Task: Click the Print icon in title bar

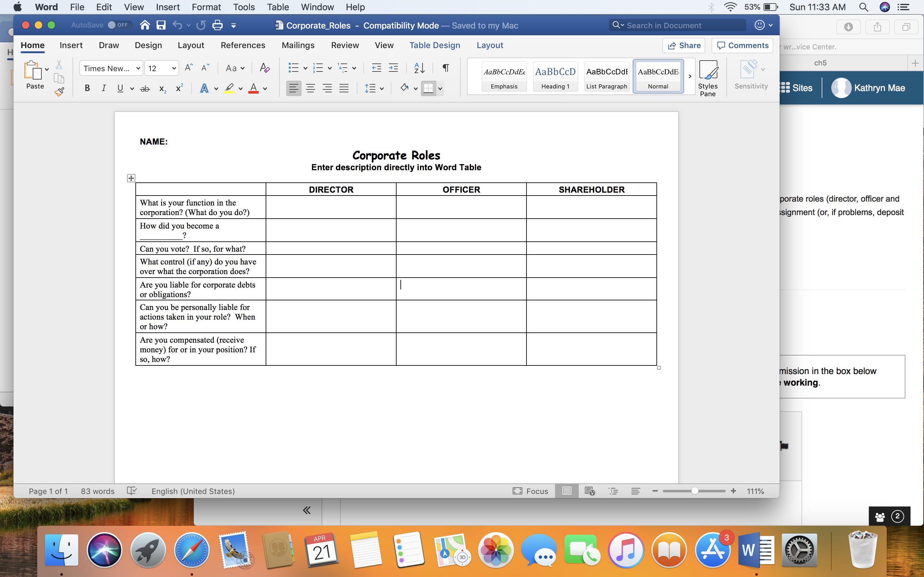Action: pos(217,26)
